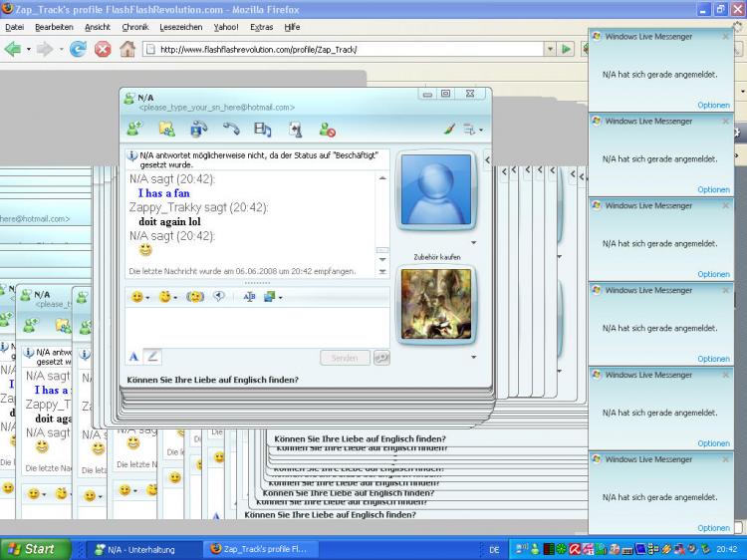
Task: Switch to handwriting mode in front chat input
Action: point(152,356)
